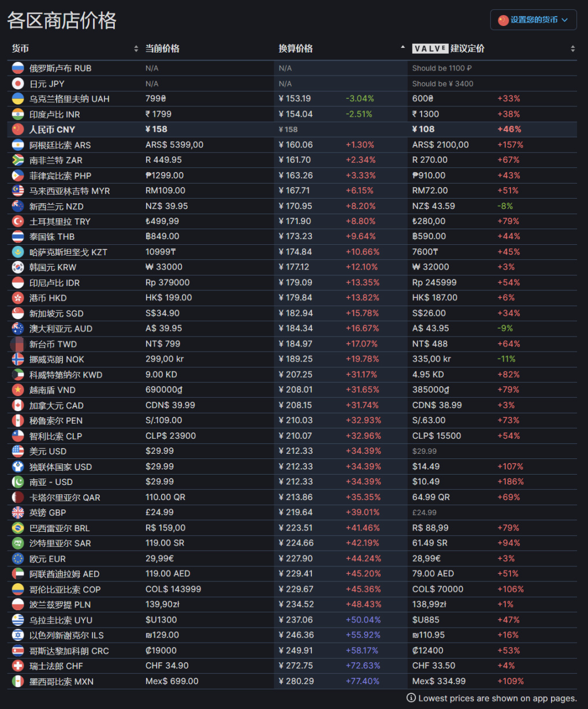Click the 美元 USD currency name
Viewport: 588px width, 709px height.
tap(48, 451)
